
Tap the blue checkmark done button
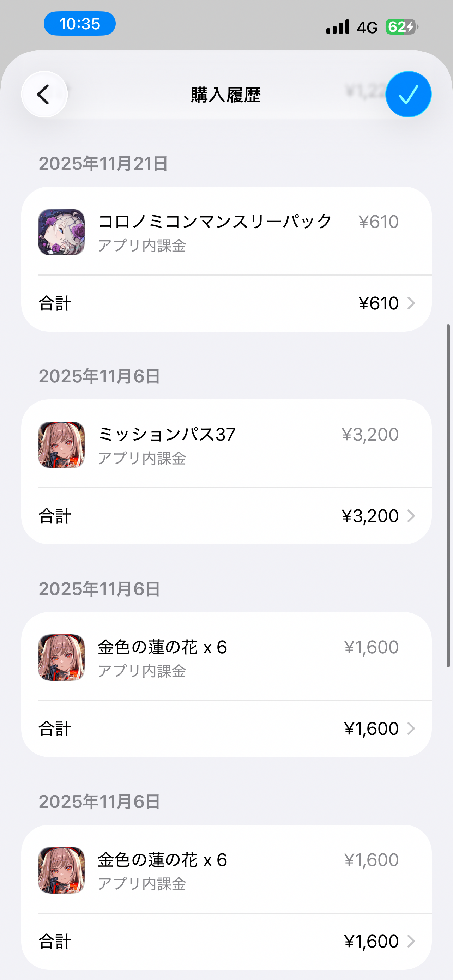408,94
